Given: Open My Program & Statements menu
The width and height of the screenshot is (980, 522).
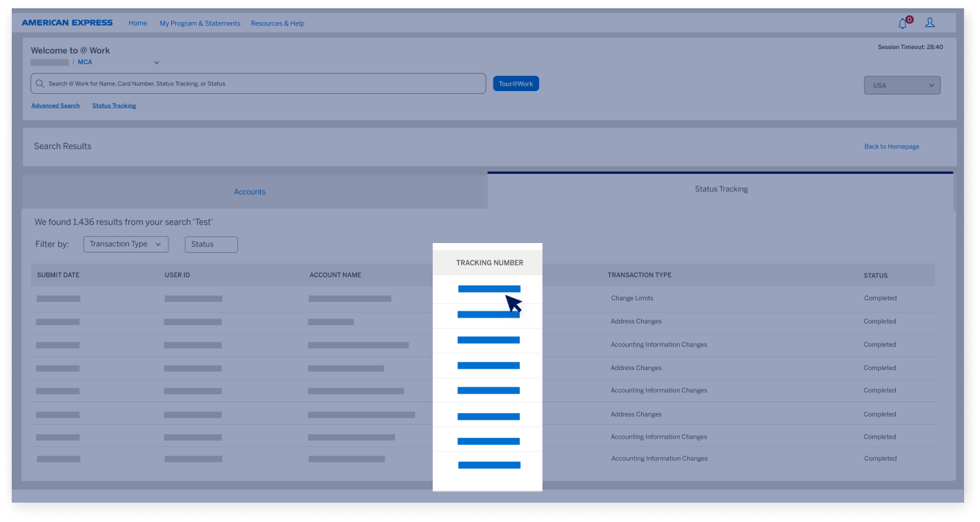Looking at the screenshot, I should pos(199,23).
